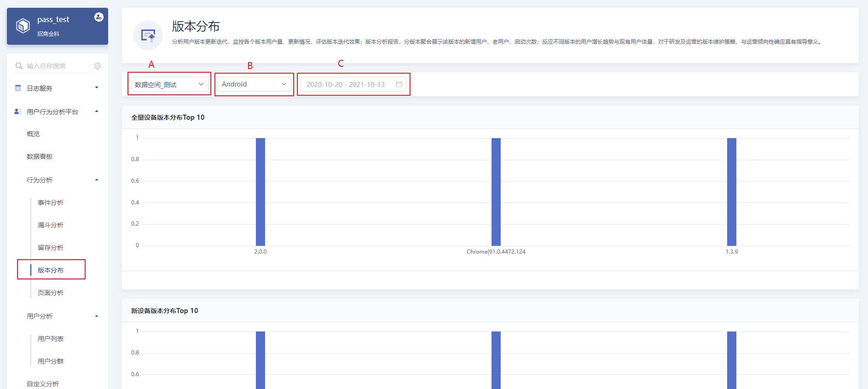Image resolution: width=868 pixels, height=389 pixels.
Task: Click the 输入名称搜索 search field
Action: point(52,66)
